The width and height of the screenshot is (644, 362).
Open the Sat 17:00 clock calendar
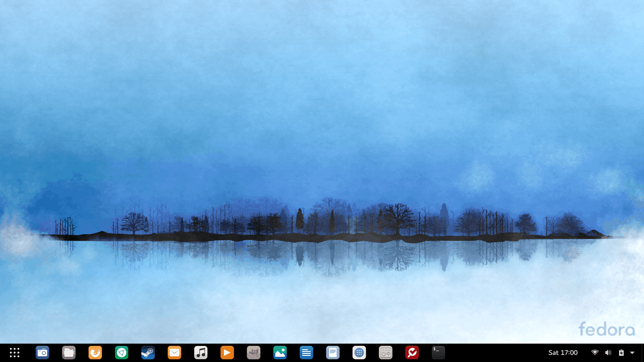pyautogui.click(x=563, y=353)
